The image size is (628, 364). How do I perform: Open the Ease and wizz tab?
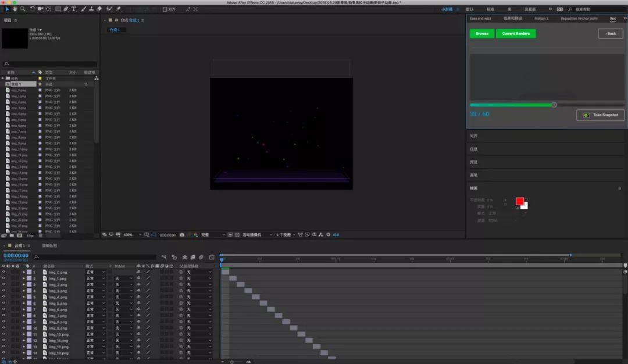click(480, 19)
